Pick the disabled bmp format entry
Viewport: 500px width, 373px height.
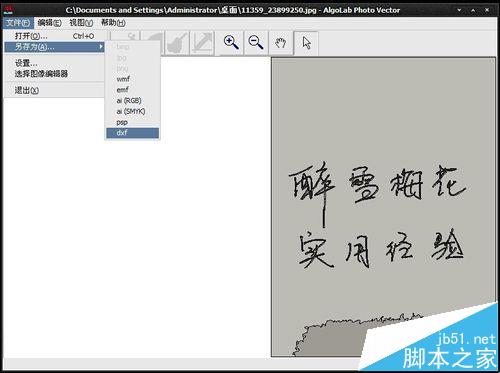133,47
